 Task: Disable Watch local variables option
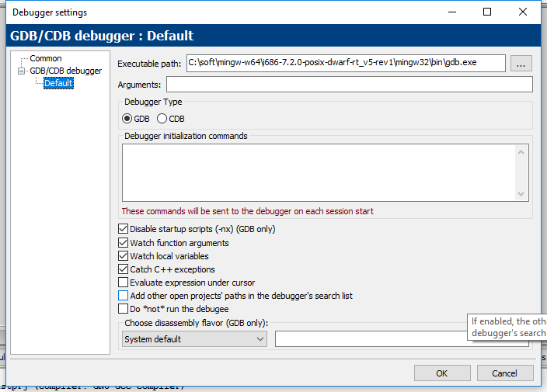pos(123,256)
